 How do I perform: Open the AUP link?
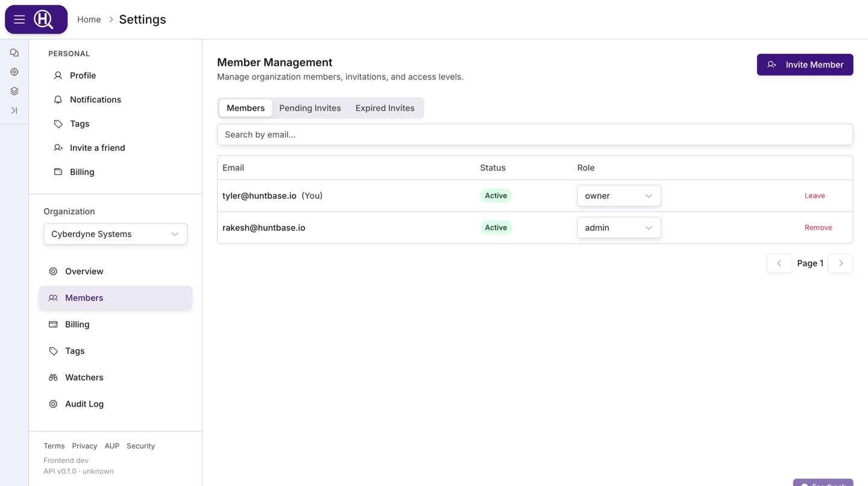[x=112, y=446]
